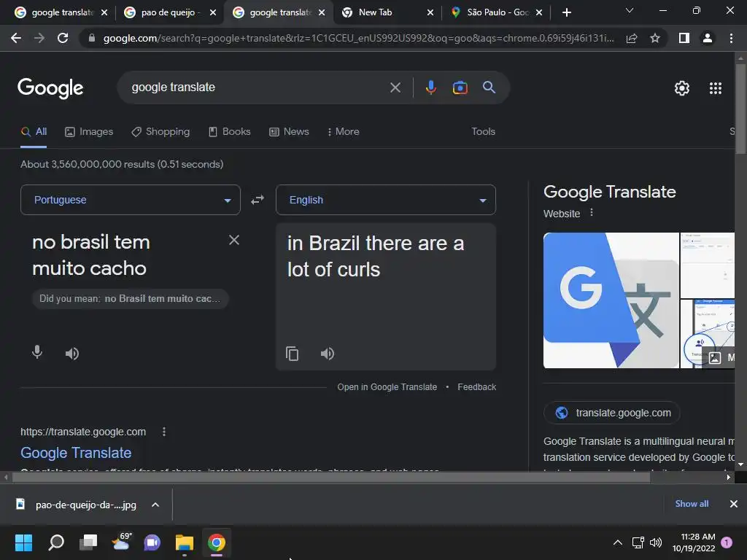This screenshot has height=560, width=747.
Task: Listen to the Portuguese source text
Action: [72, 354]
